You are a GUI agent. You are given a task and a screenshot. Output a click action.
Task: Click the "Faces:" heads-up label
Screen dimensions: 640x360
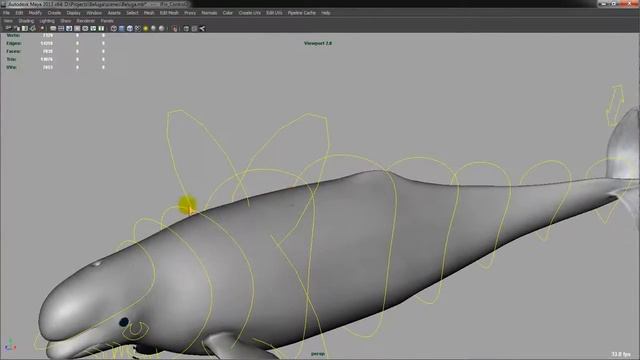(x=13, y=51)
